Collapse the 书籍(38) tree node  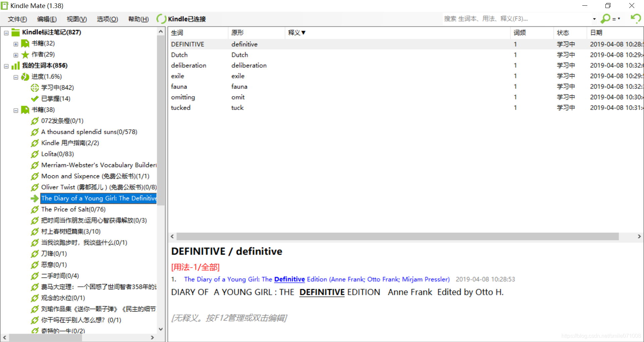pos(16,110)
